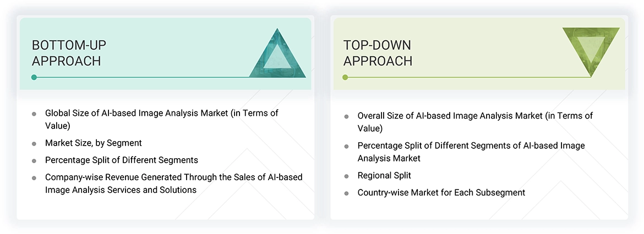The image size is (644, 234).
Task: Select the Regional Split item
Action: click(x=384, y=176)
